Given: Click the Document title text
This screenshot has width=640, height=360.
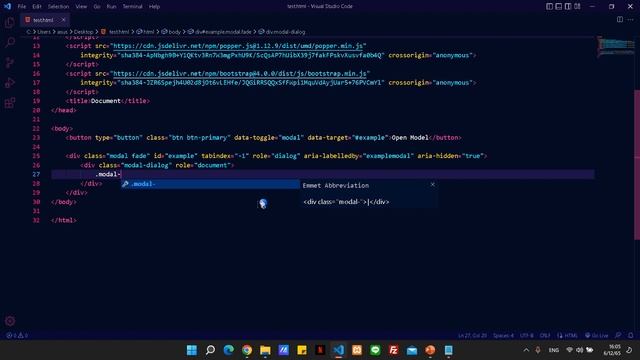Looking at the screenshot, I should [106, 101].
